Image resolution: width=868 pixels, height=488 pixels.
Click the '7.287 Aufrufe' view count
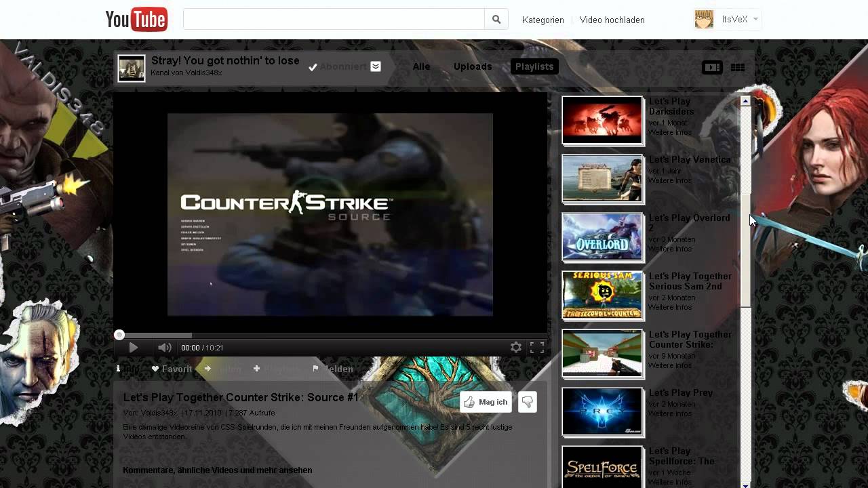(252, 413)
